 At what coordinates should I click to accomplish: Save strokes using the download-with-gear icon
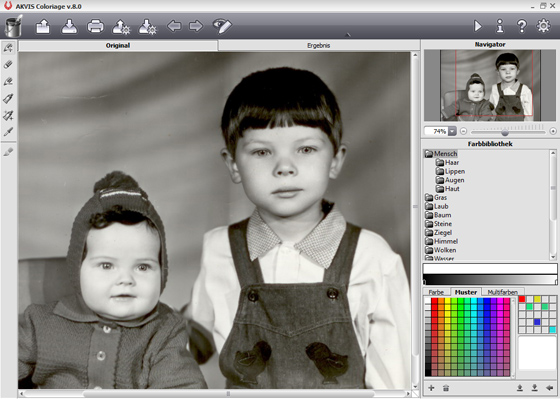click(147, 26)
